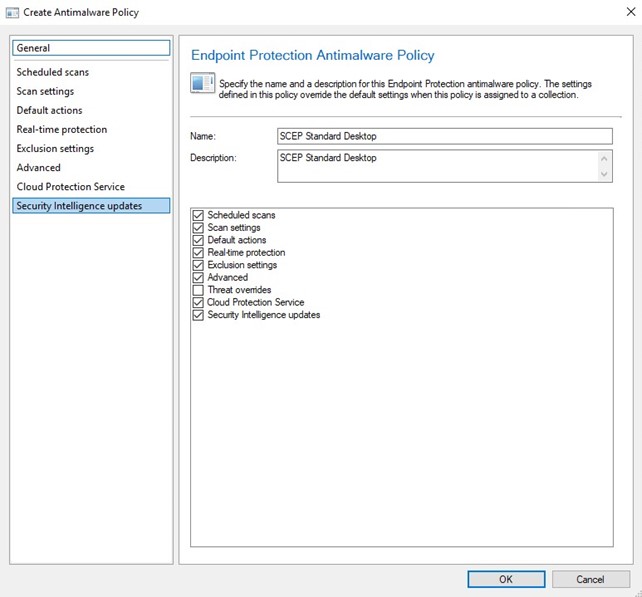Click the Create Antimalware Policy title bar icon
642x597 pixels.
pyautogui.click(x=12, y=13)
